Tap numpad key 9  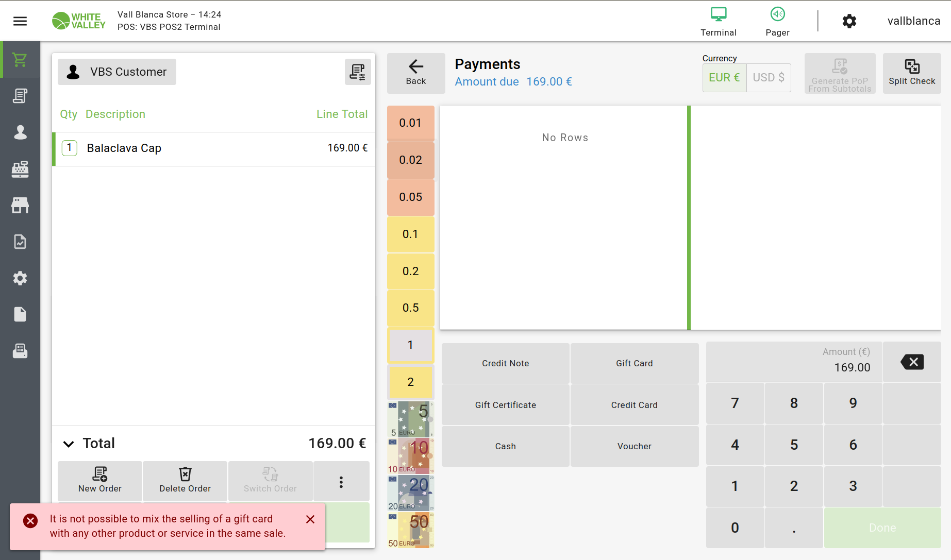point(853,403)
